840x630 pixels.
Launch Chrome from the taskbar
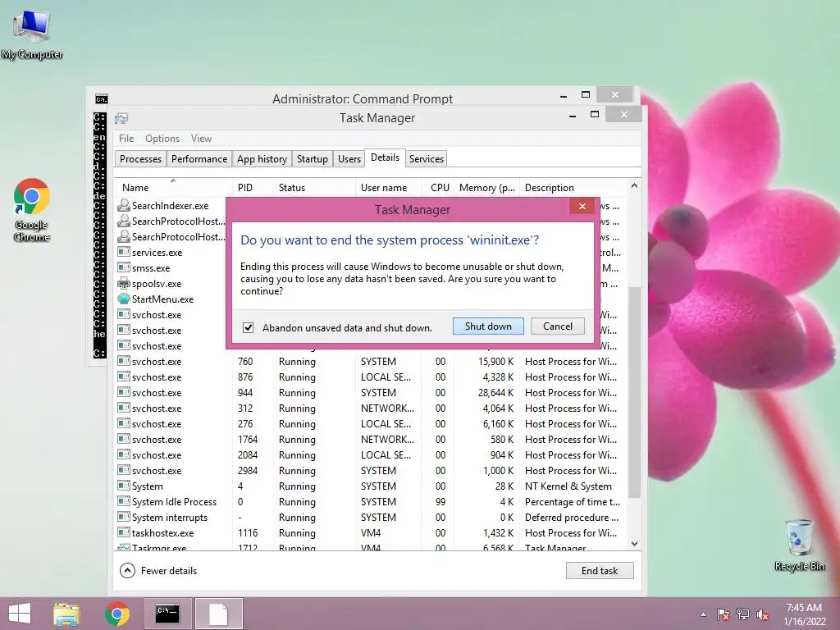click(117, 614)
